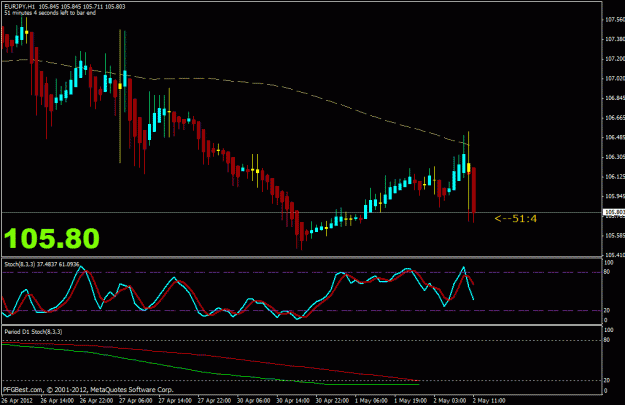Click the 107.02 price axis label
This screenshot has width=625, height=405.
pyautogui.click(x=615, y=78)
